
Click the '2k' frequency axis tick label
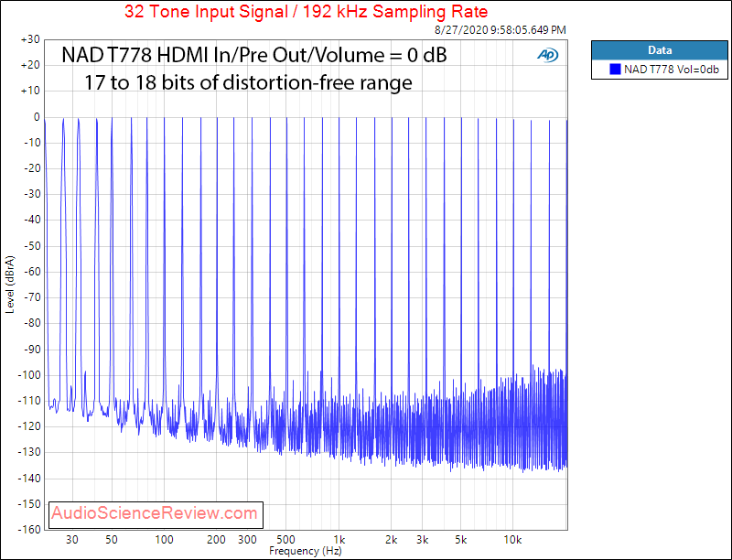tap(392, 540)
